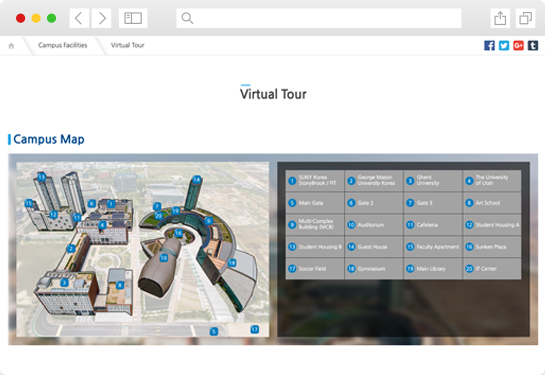Screen dimensions: 545x375
Task: Select Gate 3 legend button
Action: [433, 203]
